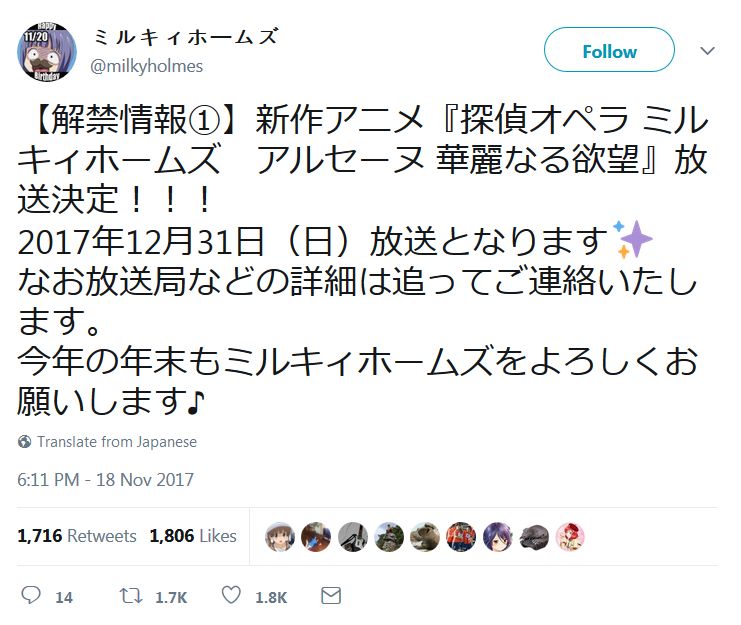View the 1,716 Retweets list
This screenshot has height=625, width=741.
[77, 536]
